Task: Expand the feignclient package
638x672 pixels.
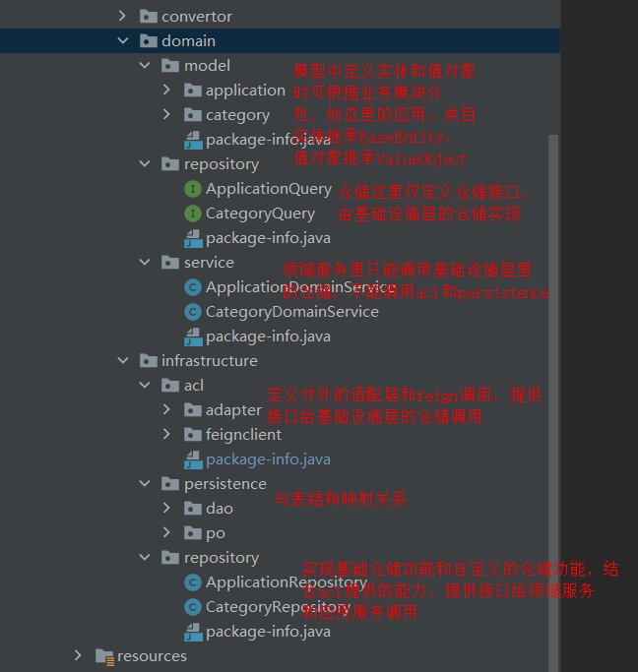Action: (x=166, y=435)
